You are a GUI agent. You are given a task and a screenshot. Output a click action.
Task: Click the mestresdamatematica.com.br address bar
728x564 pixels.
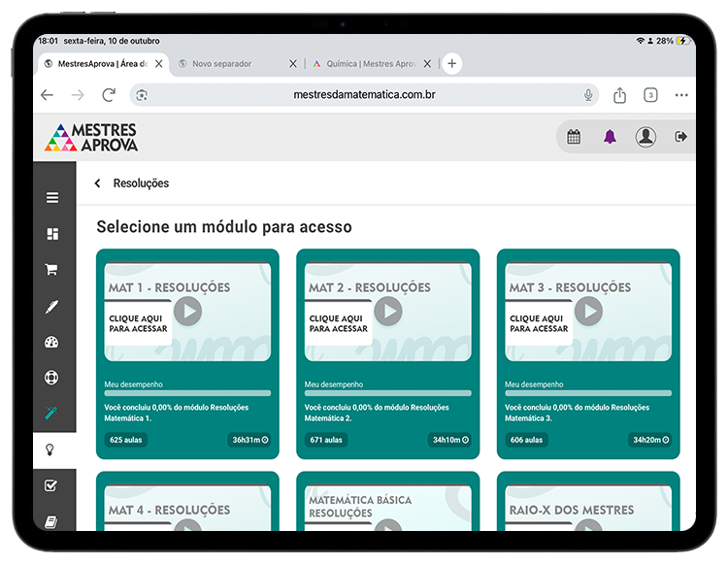pos(364,95)
